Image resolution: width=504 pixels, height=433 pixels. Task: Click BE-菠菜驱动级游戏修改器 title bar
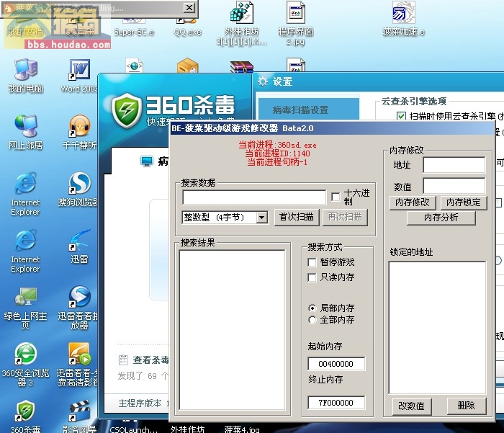tap(332, 128)
